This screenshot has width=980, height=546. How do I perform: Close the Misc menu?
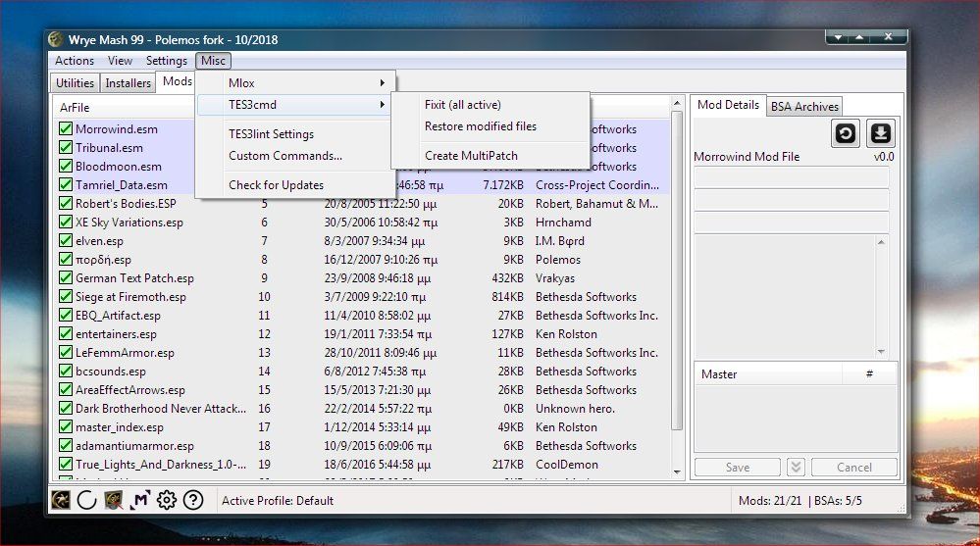click(x=213, y=61)
